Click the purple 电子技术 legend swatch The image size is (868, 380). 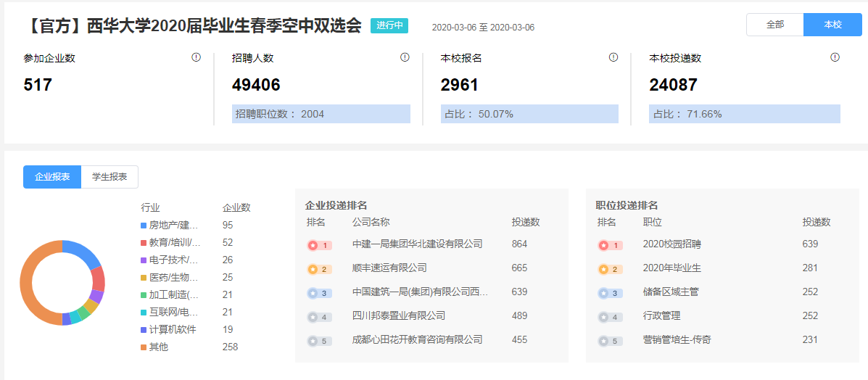144,260
